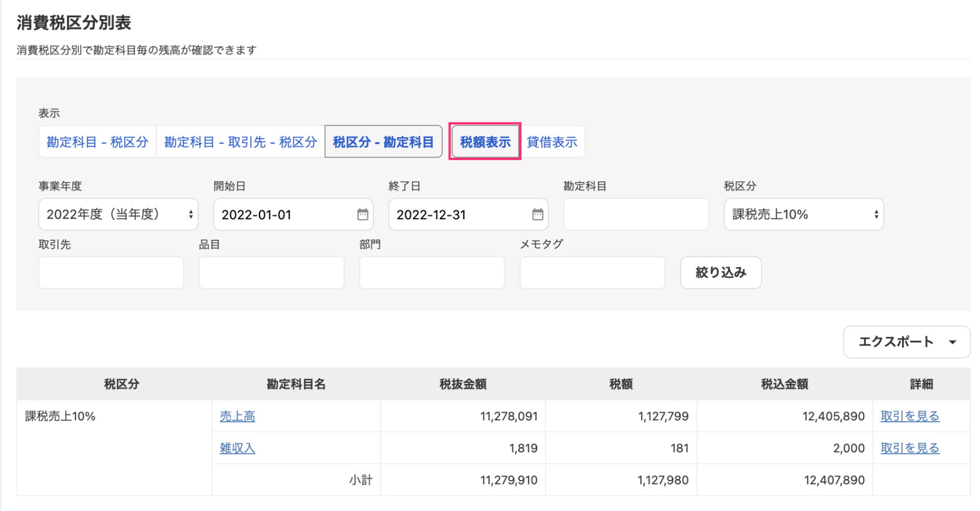Select the tax-inclusive amount 12,405,890
Screen dimensions: 980x511
833,416
